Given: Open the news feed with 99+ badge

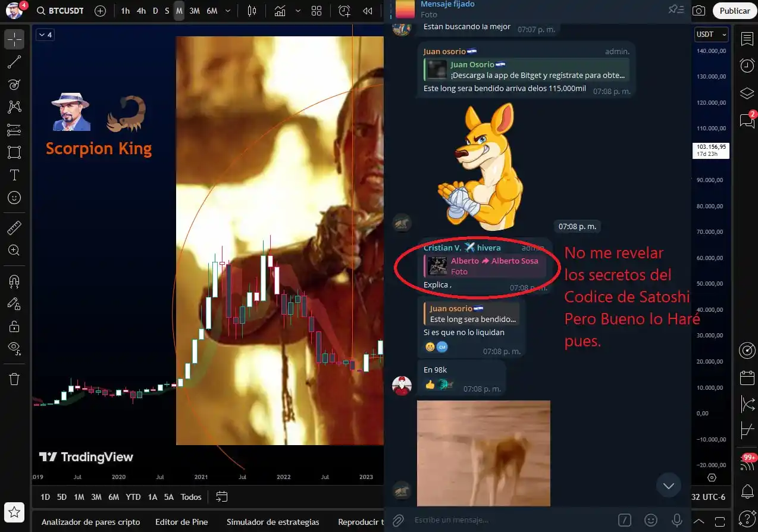Looking at the screenshot, I should click(x=747, y=463).
